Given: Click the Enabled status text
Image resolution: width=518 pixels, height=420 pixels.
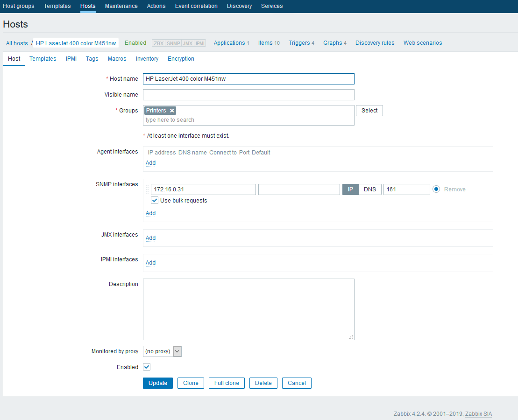Looking at the screenshot, I should (135, 43).
